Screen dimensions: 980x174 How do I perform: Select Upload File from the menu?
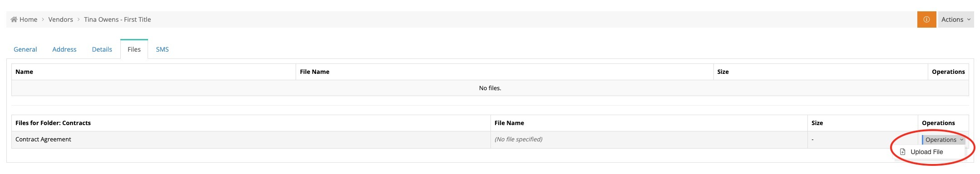click(926, 152)
